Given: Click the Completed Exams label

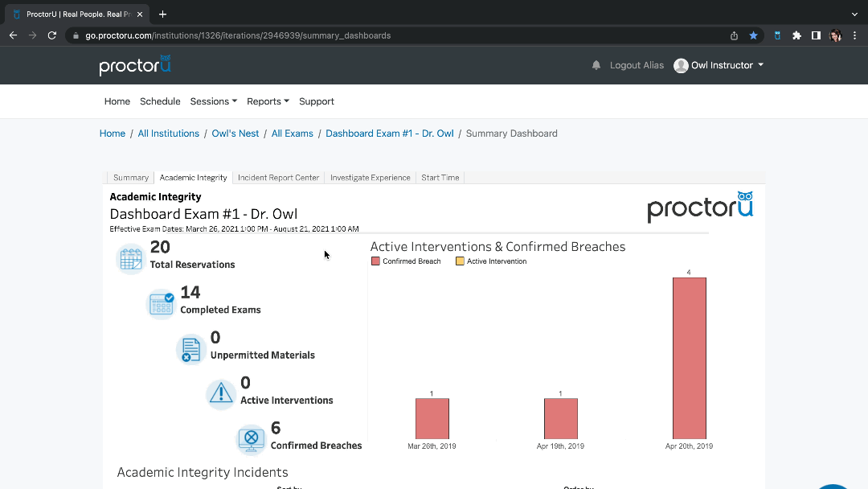Looking at the screenshot, I should (220, 310).
